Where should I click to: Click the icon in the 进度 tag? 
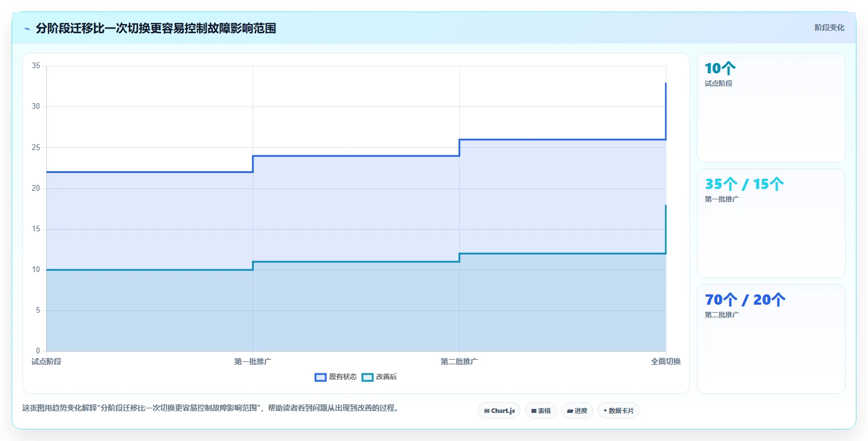point(570,411)
